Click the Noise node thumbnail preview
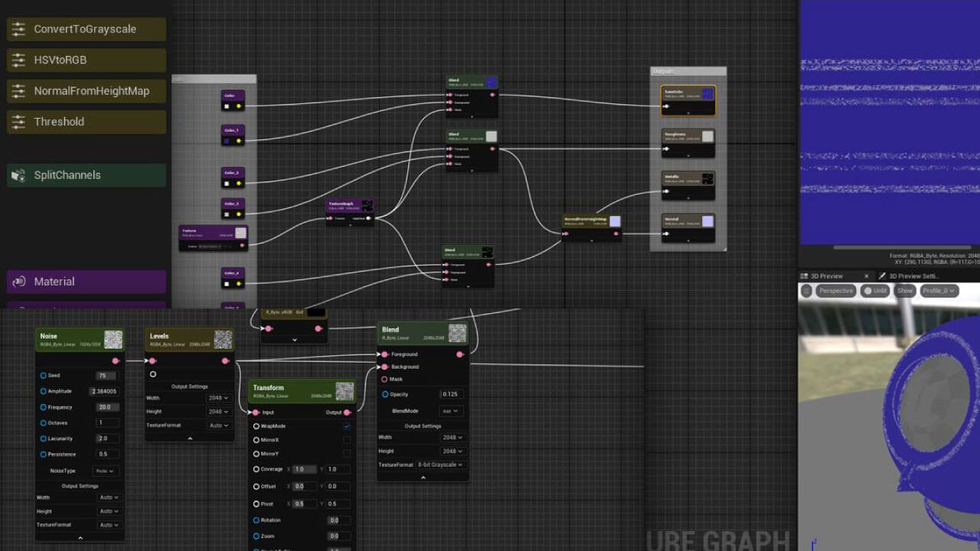980x551 pixels. [113, 340]
